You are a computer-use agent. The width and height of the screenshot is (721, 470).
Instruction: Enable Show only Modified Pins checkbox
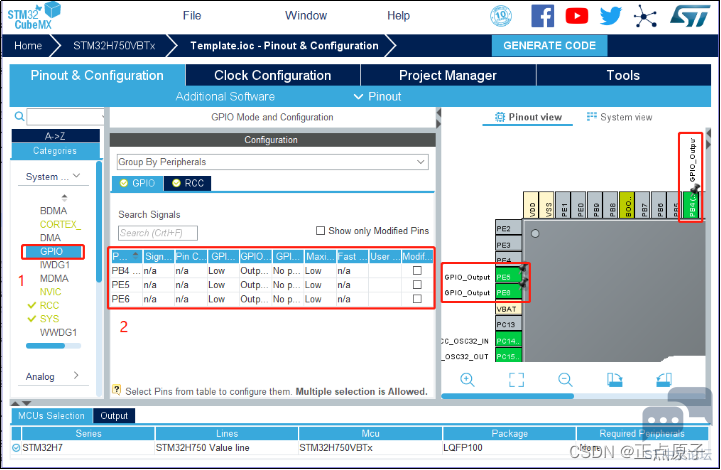pos(320,230)
